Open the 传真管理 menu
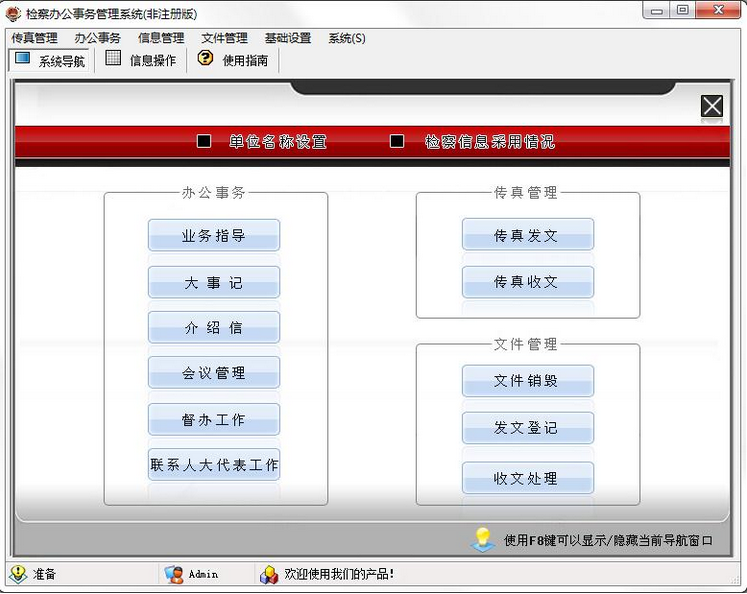 34,38
